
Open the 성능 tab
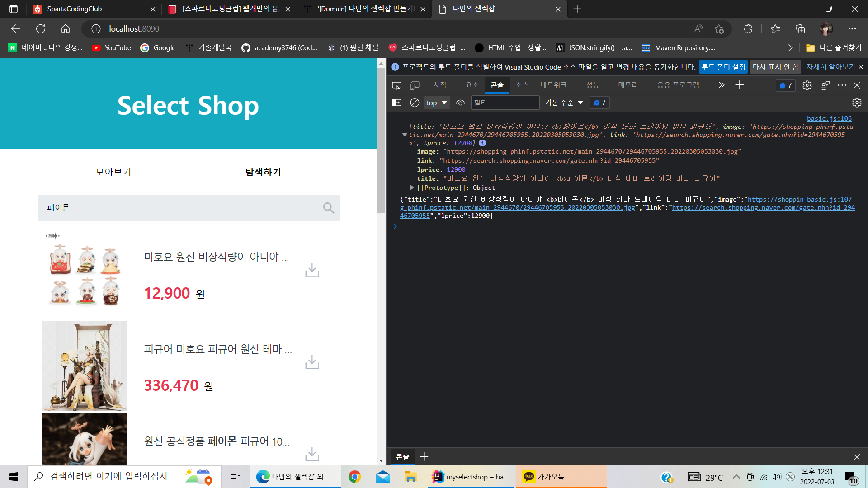[592, 85]
